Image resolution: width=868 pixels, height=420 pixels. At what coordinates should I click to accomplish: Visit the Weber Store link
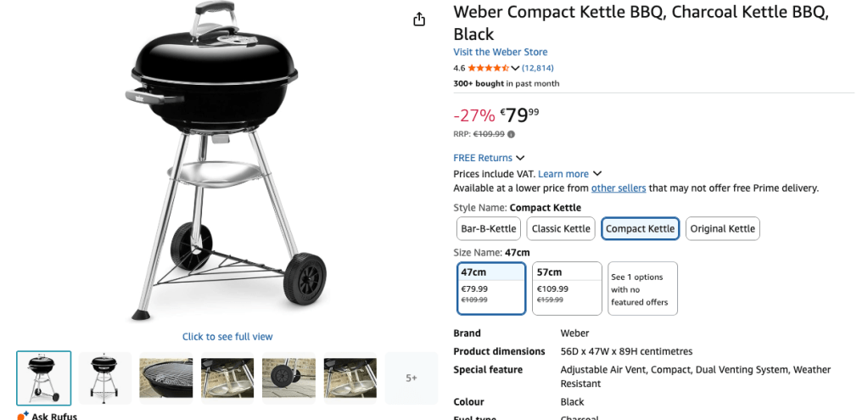pyautogui.click(x=501, y=52)
